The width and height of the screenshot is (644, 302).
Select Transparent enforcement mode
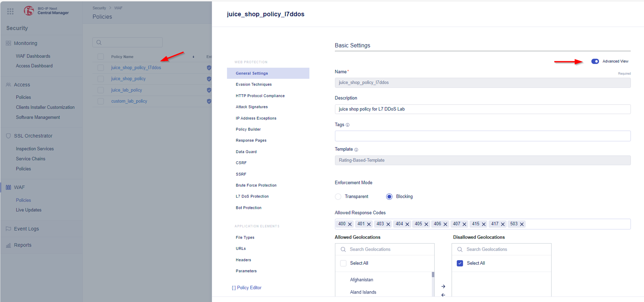coord(338,196)
